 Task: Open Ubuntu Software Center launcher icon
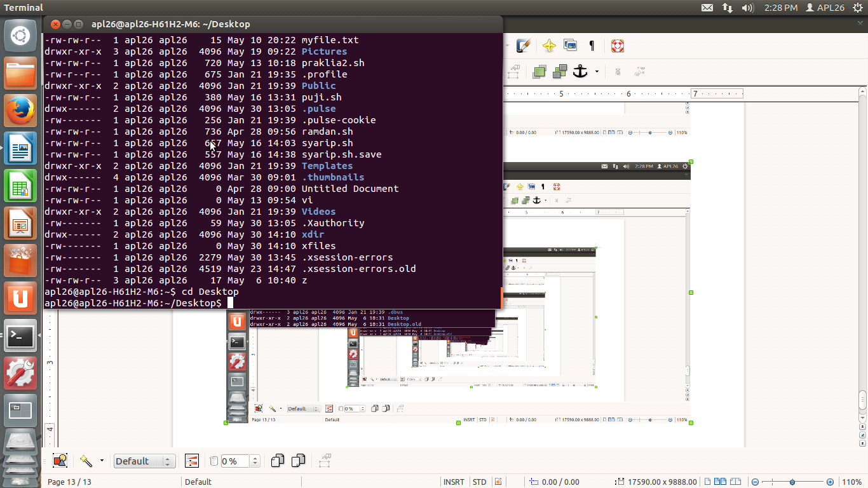pyautogui.click(x=20, y=262)
